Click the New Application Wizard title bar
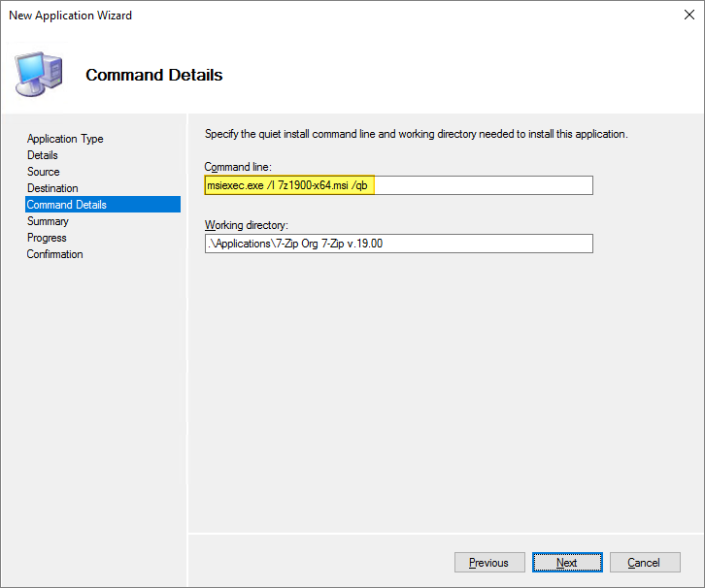Image resolution: width=705 pixels, height=588 pixels. click(x=291, y=16)
